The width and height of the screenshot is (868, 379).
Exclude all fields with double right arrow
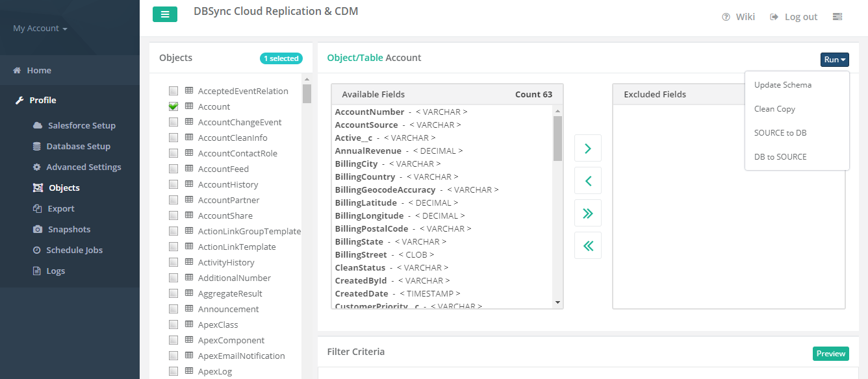click(x=588, y=214)
